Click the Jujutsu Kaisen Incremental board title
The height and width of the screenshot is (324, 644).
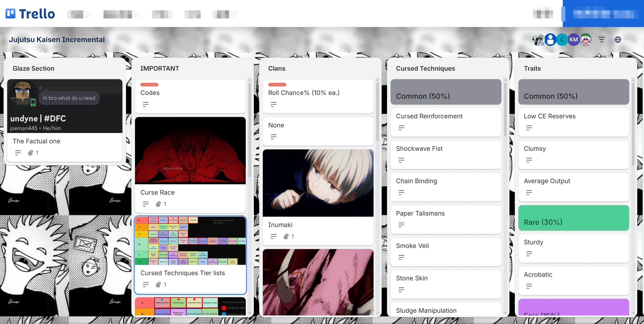click(57, 39)
